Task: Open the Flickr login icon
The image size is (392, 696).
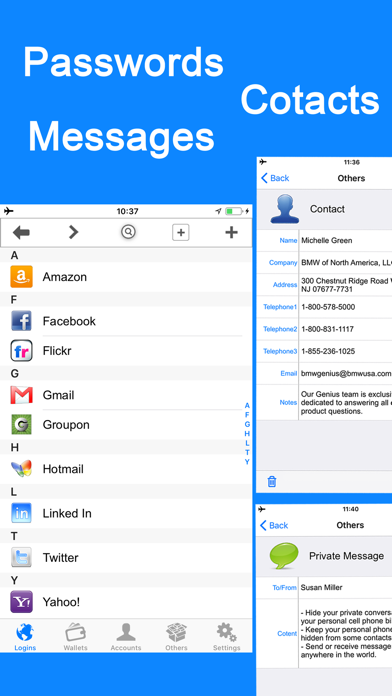Action: 21,351
